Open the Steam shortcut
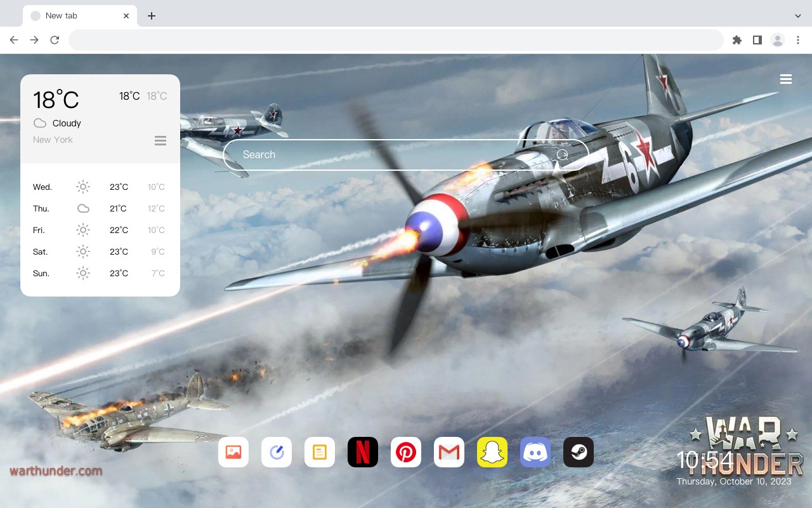Viewport: 812px width, 508px height. point(579,452)
